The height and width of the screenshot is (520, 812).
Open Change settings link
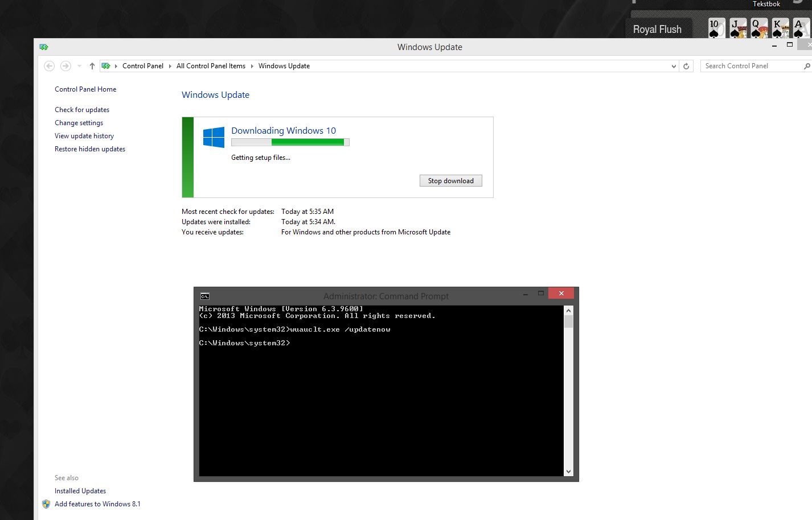[79, 123]
